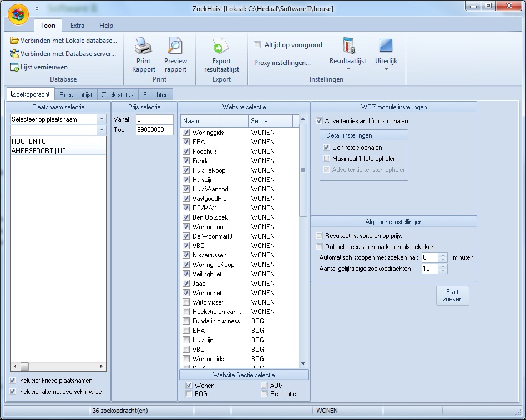Viewport: 526px width, 420px height.
Task: Click Verbinden met Database server icon
Action: point(14,54)
